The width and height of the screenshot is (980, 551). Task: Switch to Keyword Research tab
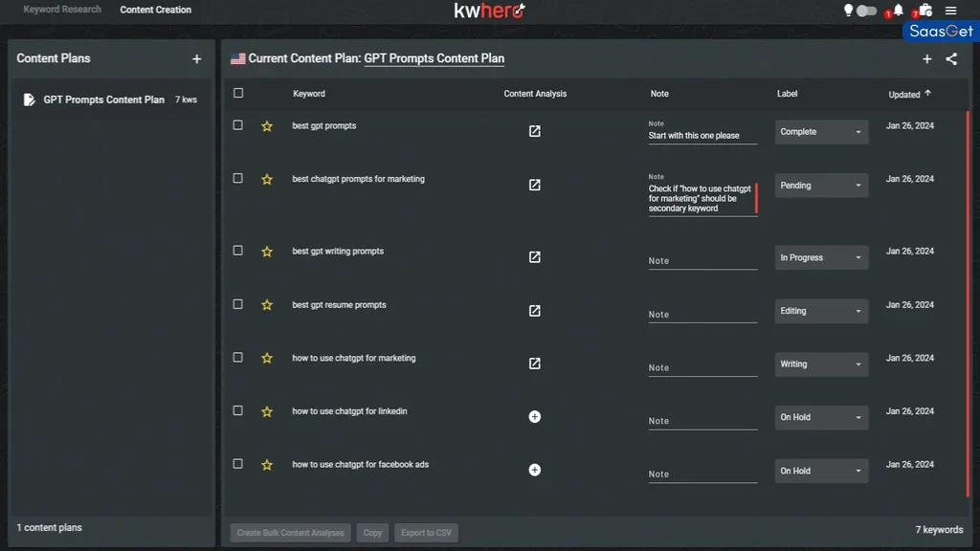tap(62, 10)
